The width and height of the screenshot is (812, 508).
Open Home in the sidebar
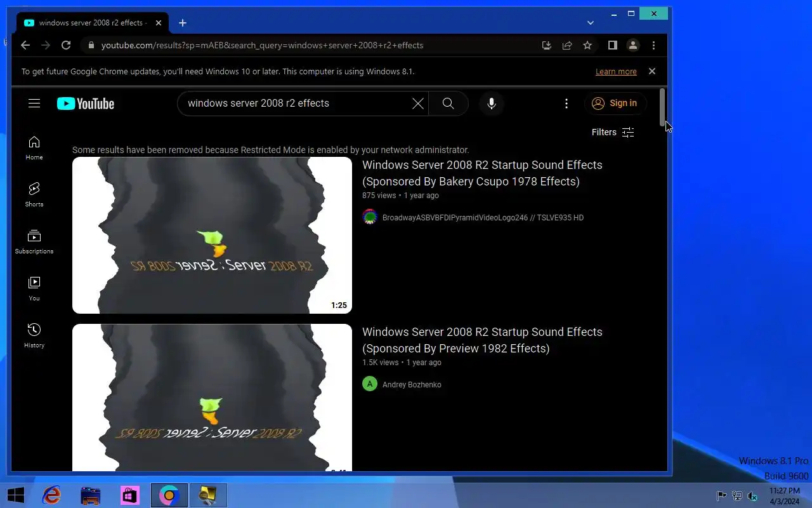pos(34,148)
